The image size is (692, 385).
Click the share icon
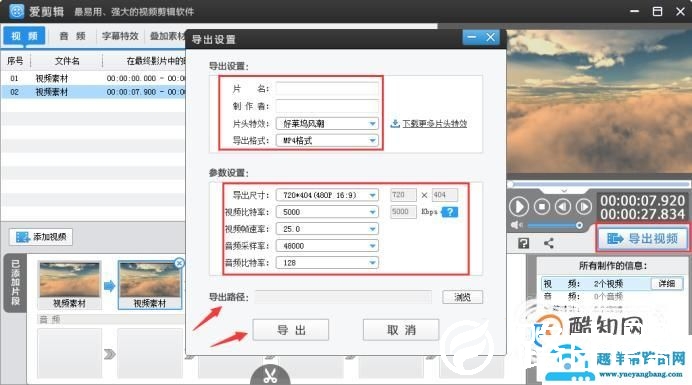(549, 243)
